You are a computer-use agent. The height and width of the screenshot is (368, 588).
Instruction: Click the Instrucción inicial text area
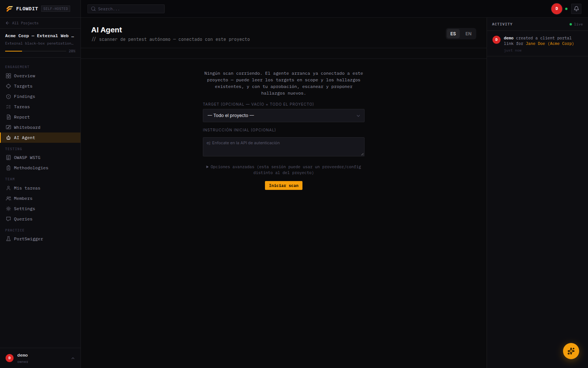[284, 147]
